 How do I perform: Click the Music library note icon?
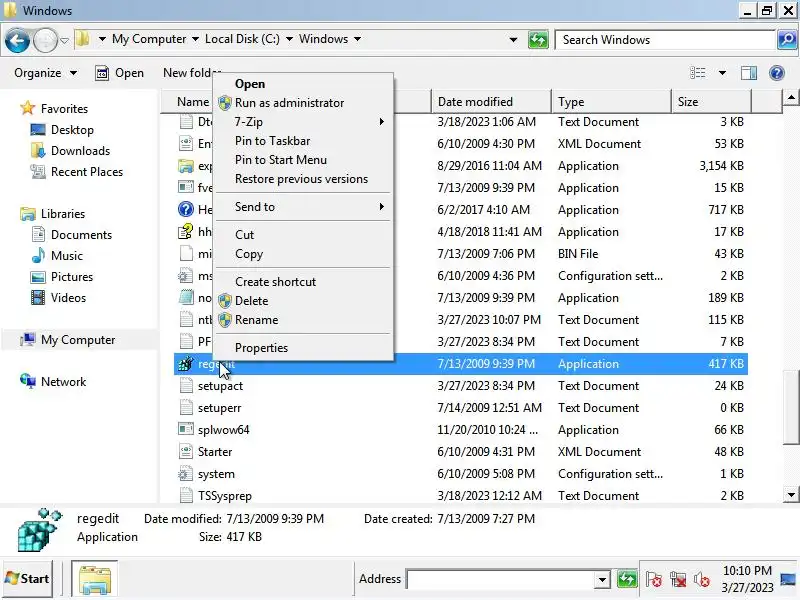pos(38,256)
